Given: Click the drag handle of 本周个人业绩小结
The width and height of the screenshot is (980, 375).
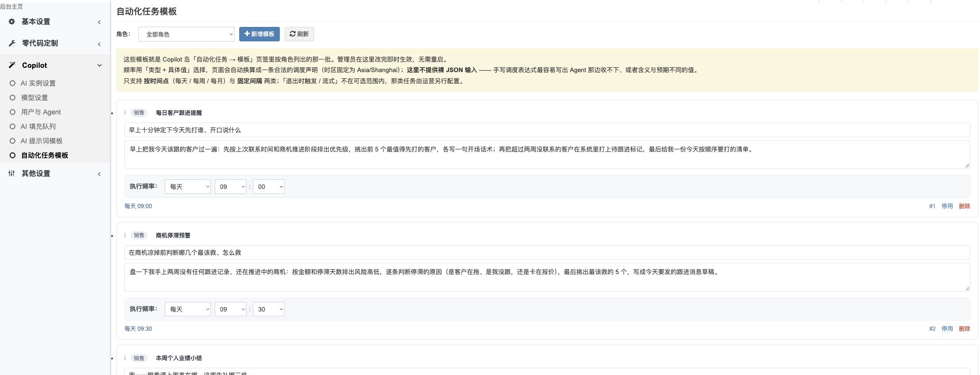Looking at the screenshot, I should pos(125,358).
